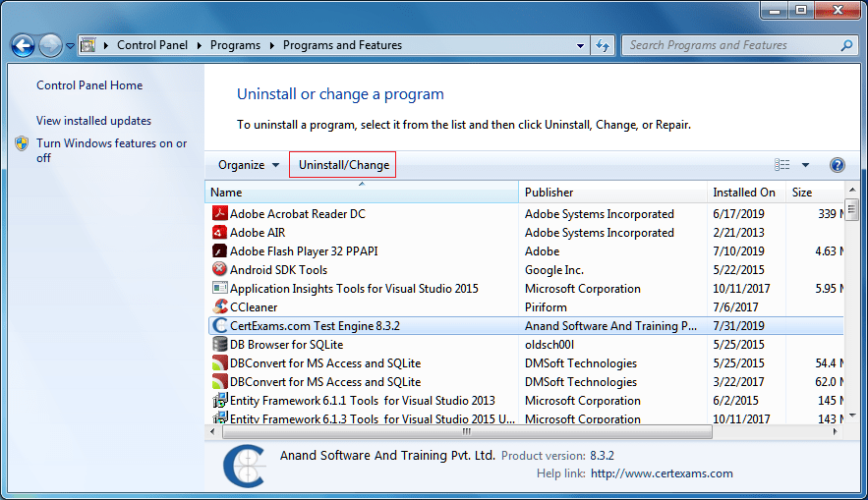Select Adobe Flash Player 32 PPAPI
868x500 pixels.
coord(304,251)
